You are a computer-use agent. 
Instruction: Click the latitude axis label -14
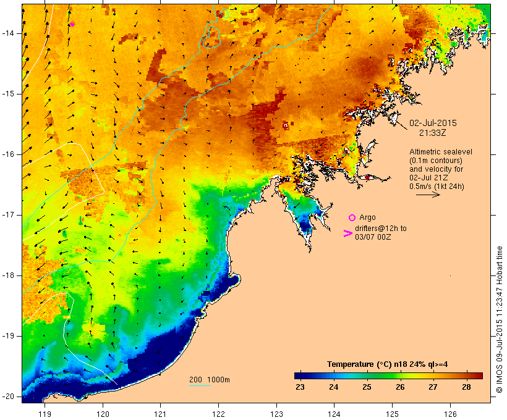(8, 33)
